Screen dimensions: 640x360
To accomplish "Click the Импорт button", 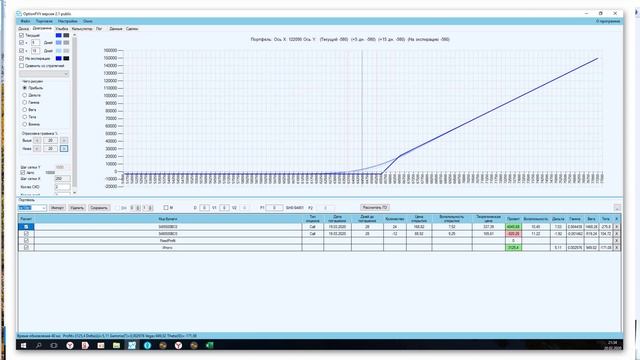I will [x=57, y=208].
